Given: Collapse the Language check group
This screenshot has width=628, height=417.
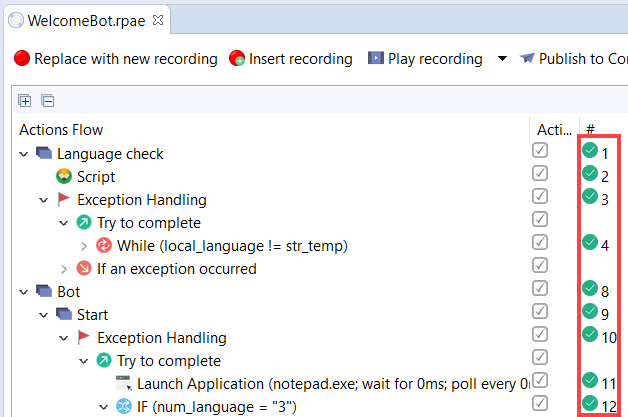Looking at the screenshot, I should [x=24, y=154].
